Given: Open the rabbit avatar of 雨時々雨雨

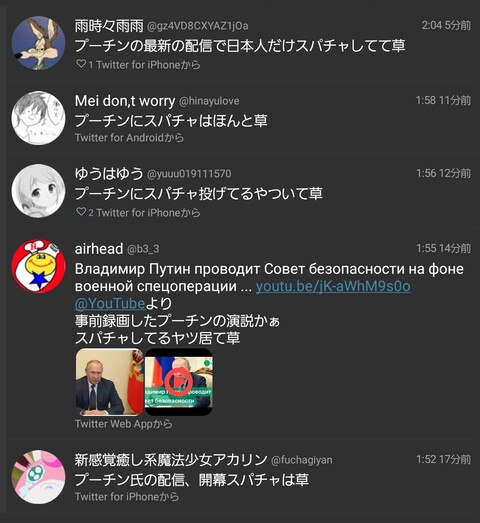Looking at the screenshot, I should click(x=38, y=43).
